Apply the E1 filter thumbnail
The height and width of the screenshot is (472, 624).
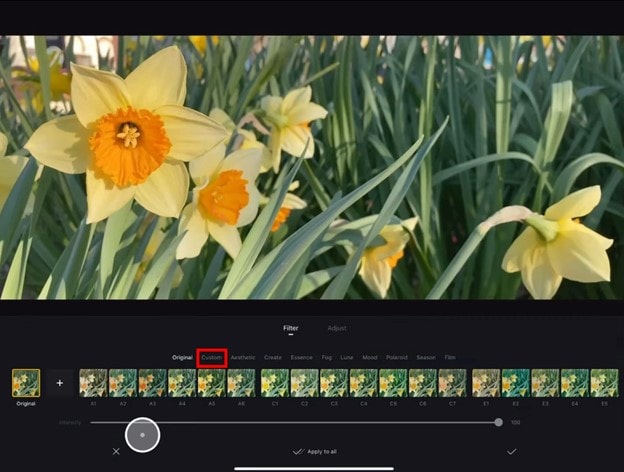coord(486,383)
